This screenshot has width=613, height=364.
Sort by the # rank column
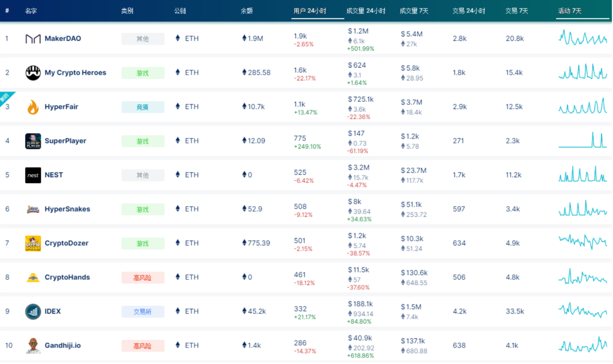7,11
